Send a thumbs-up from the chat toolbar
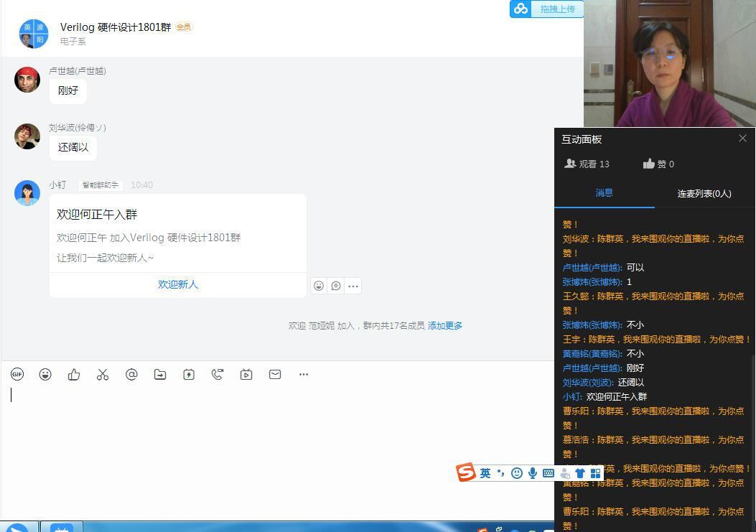The width and height of the screenshot is (756, 532). pos(74,374)
